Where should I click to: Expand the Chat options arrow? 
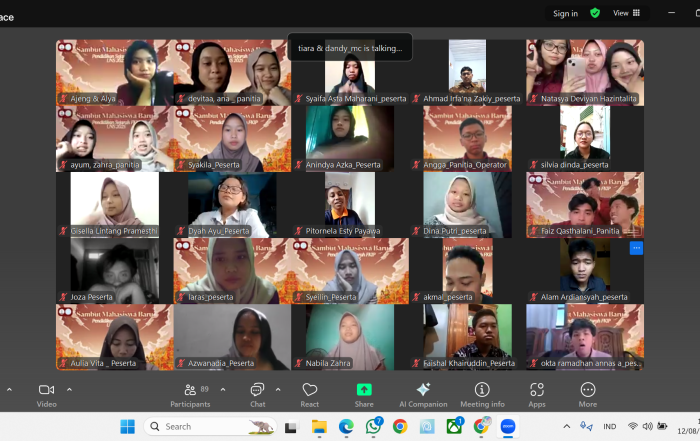(x=280, y=389)
